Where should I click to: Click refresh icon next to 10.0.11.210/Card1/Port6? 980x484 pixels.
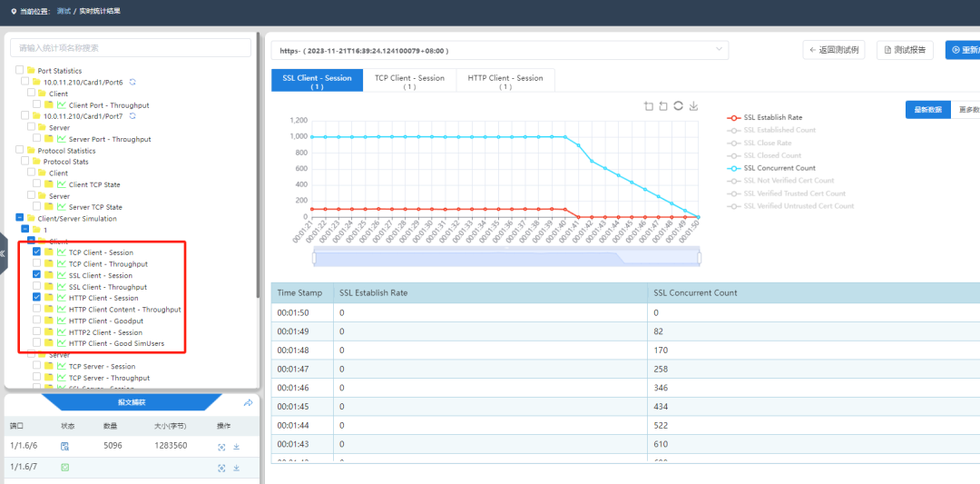click(x=132, y=83)
